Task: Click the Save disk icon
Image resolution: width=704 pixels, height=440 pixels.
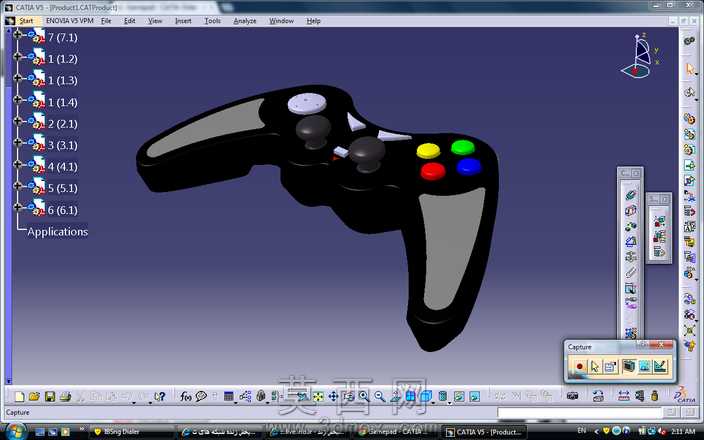Action: [50, 396]
